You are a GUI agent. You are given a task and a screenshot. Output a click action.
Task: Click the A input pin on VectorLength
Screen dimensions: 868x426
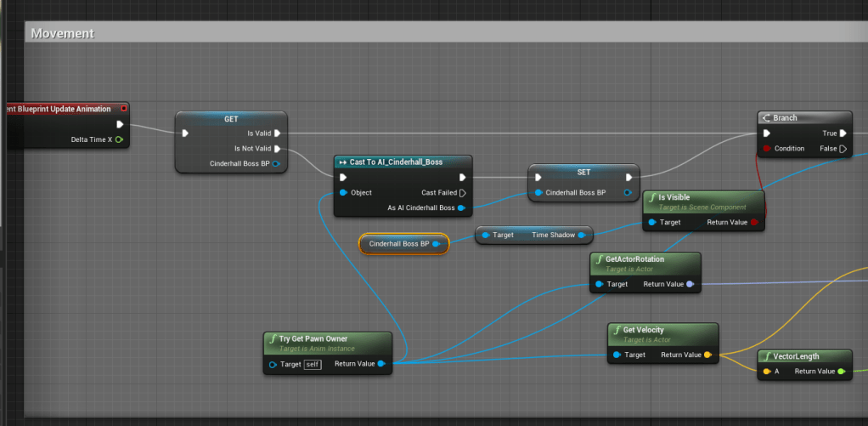767,372
